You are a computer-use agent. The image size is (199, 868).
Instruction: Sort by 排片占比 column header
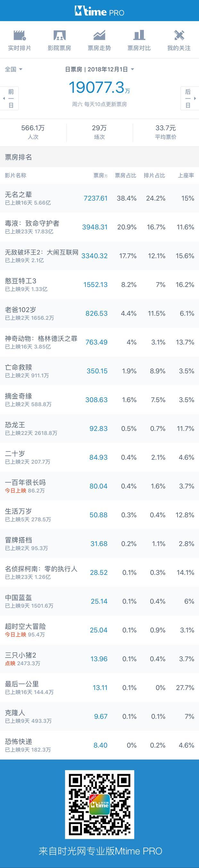pyautogui.click(x=154, y=175)
